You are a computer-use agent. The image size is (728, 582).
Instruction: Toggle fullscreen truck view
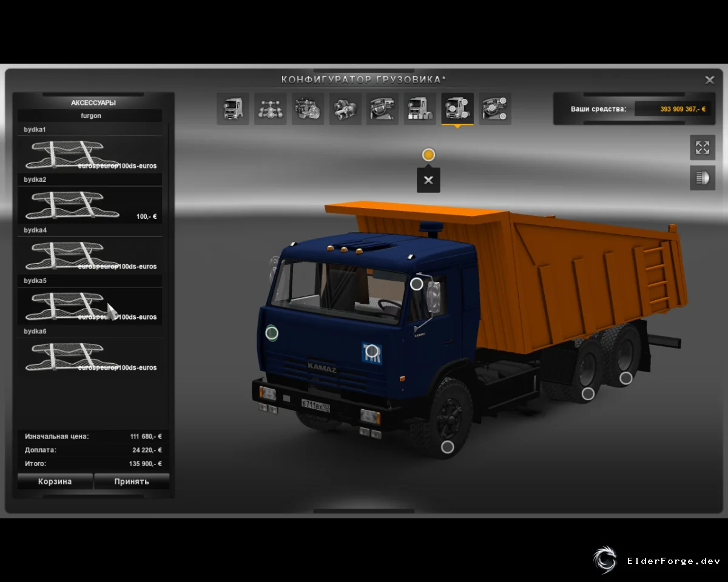(x=703, y=147)
